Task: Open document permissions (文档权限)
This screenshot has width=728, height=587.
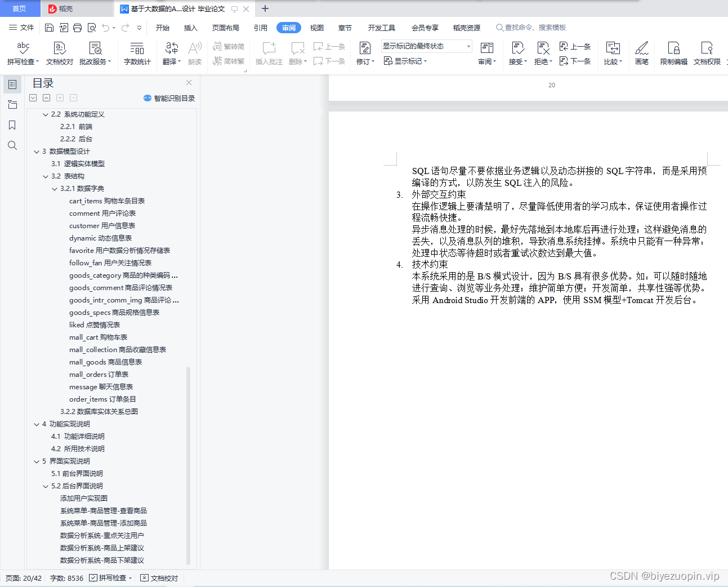Action: [x=707, y=54]
